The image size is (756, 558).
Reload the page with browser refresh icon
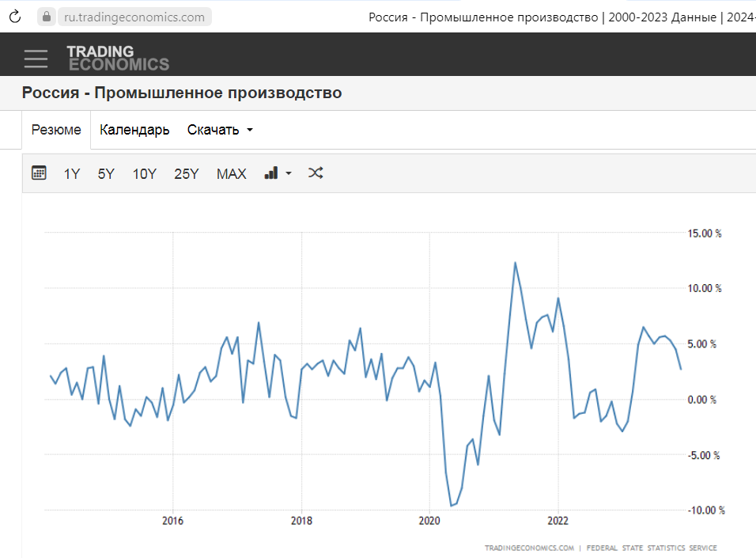pos(15,17)
